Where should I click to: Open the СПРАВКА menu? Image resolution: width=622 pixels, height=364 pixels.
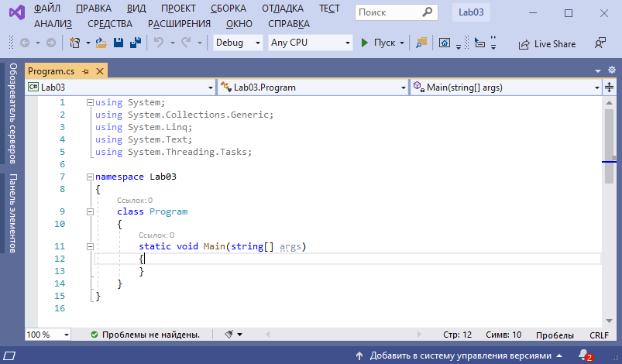[289, 24]
